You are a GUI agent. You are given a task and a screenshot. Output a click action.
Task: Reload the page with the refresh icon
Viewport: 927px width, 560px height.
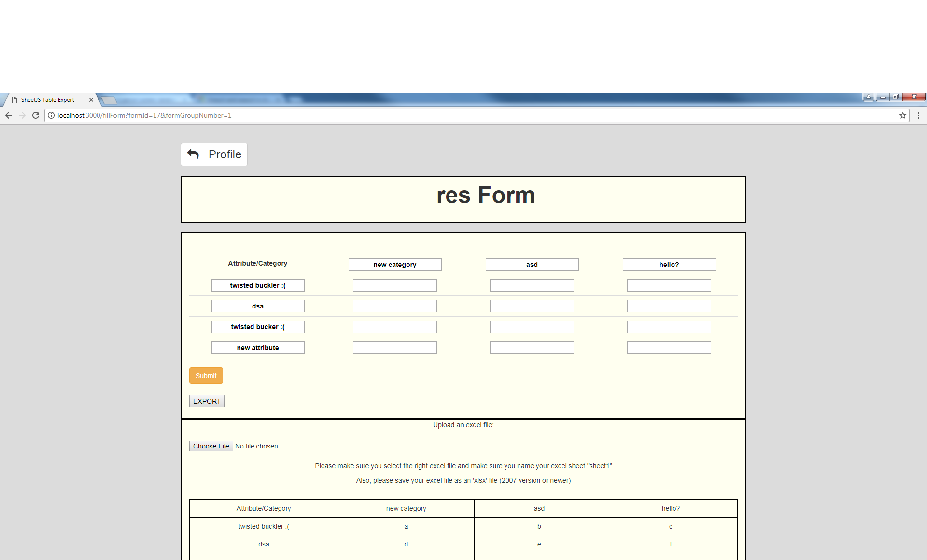pos(36,115)
